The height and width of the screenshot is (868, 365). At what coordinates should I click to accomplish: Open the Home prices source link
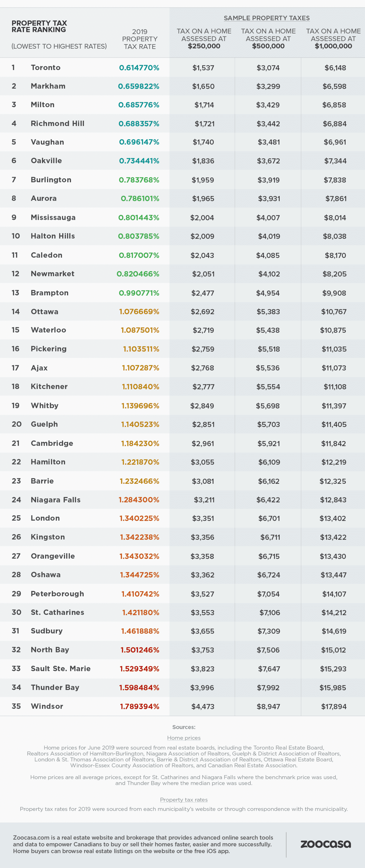tap(184, 738)
